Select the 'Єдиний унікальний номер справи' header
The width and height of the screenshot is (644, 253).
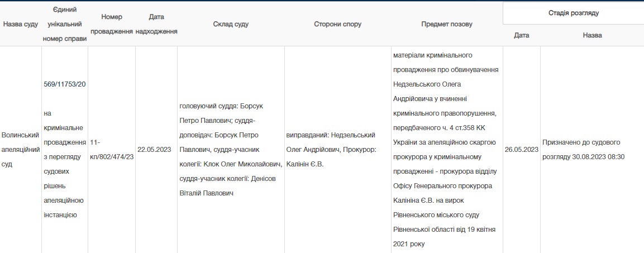point(64,25)
